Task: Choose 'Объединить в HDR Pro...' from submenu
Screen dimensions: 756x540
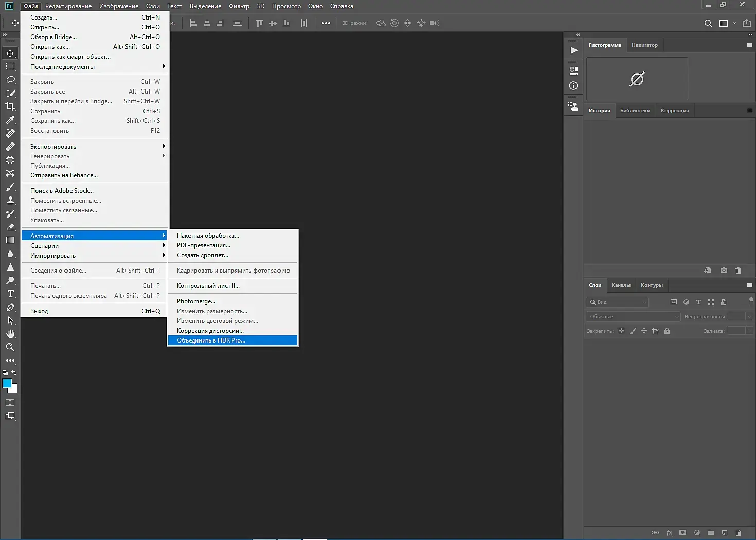Action: [x=232, y=340]
